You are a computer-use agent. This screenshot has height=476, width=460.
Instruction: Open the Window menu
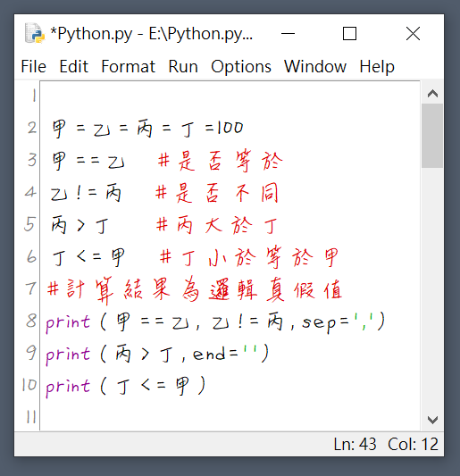(315, 66)
